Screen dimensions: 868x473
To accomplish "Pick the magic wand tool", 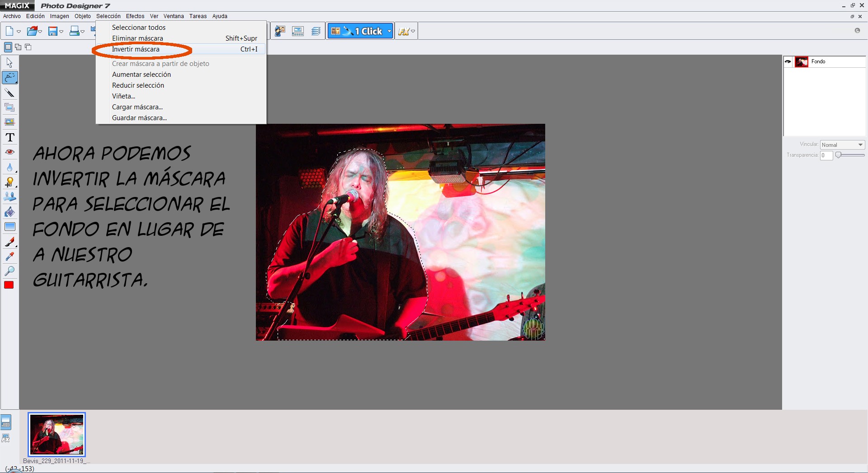I will click(9, 93).
